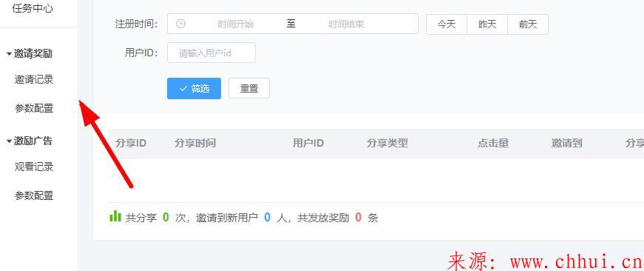Screen dimensions: 644x271
Task: Click the 分享ID column header
Action: click(131, 143)
